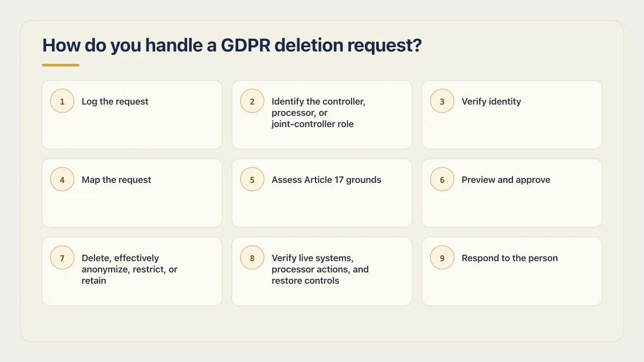Select the 'Log the request' card text
644x362 pixels.
click(115, 101)
